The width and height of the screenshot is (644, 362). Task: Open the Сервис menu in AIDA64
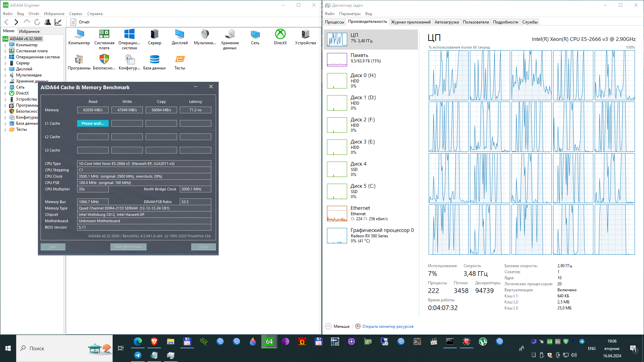tap(75, 14)
